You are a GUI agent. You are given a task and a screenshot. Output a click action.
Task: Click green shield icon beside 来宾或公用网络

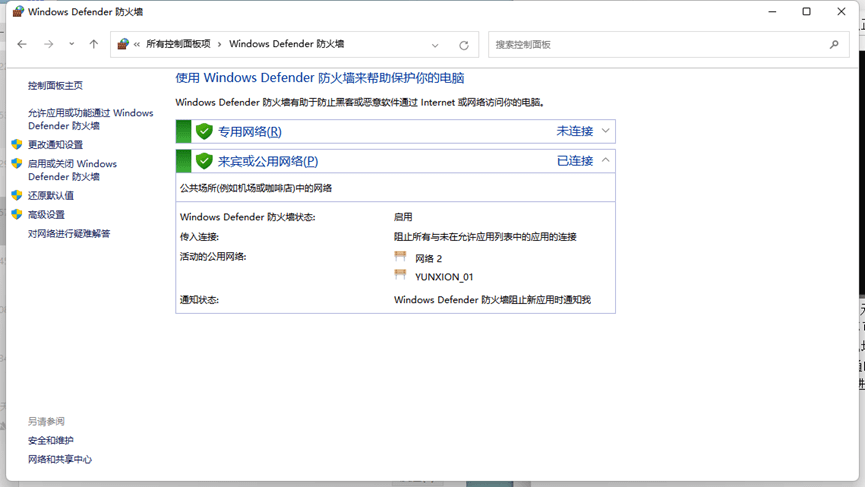point(204,161)
